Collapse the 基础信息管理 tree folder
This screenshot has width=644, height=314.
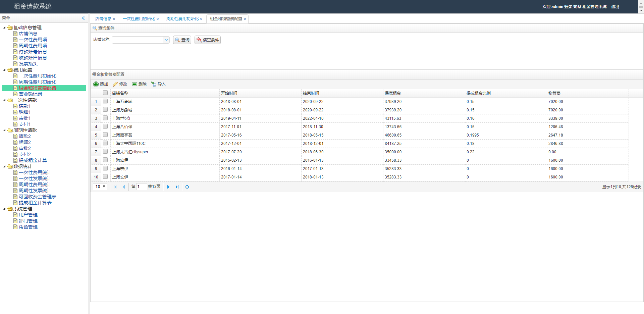4,28
